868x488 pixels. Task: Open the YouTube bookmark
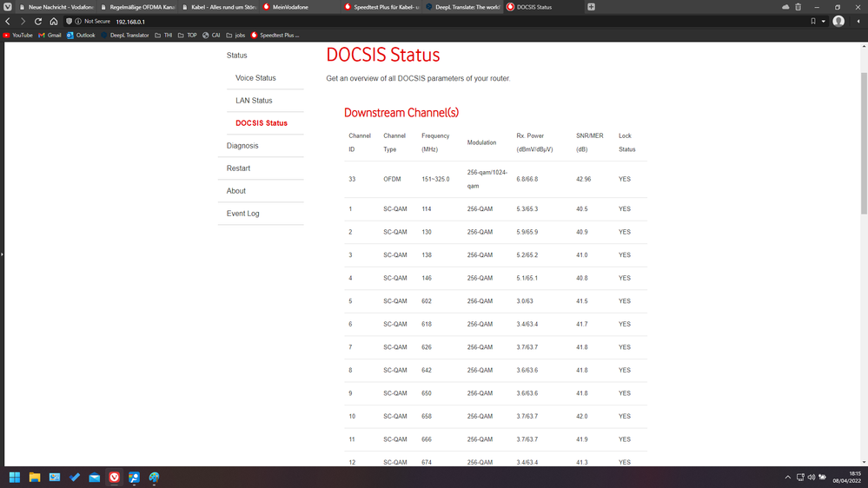click(x=17, y=35)
